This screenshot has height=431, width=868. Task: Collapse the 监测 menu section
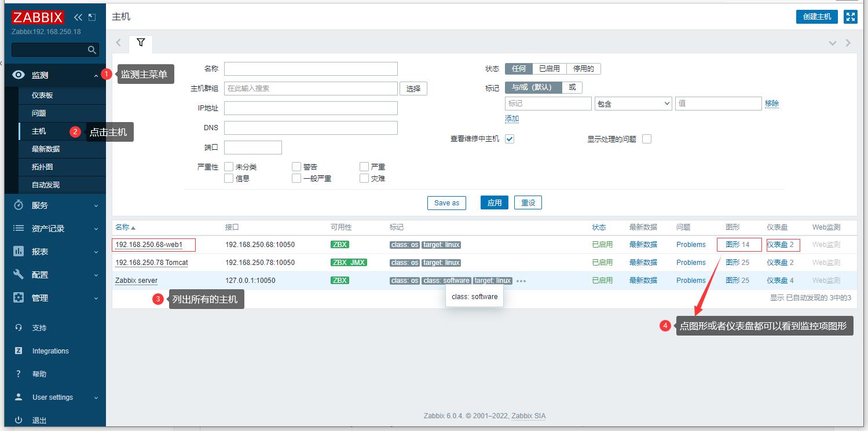click(96, 76)
